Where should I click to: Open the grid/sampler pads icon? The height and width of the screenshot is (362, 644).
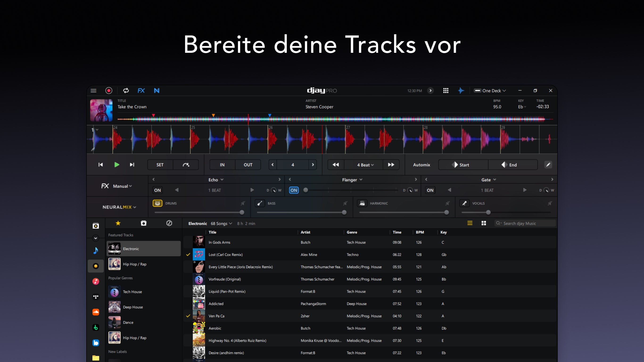[x=446, y=90]
